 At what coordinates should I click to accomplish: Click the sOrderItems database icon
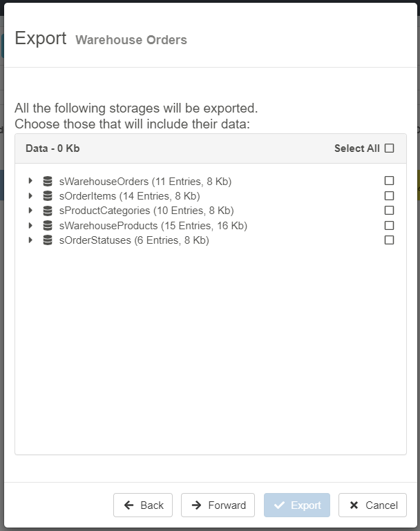tap(48, 196)
